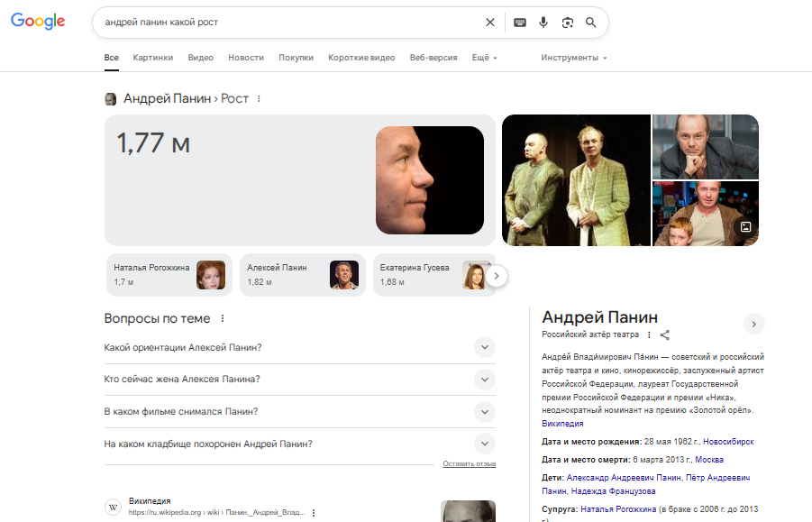Submit search with magnifier icon
The width and height of the screenshot is (812, 522).
tap(591, 23)
